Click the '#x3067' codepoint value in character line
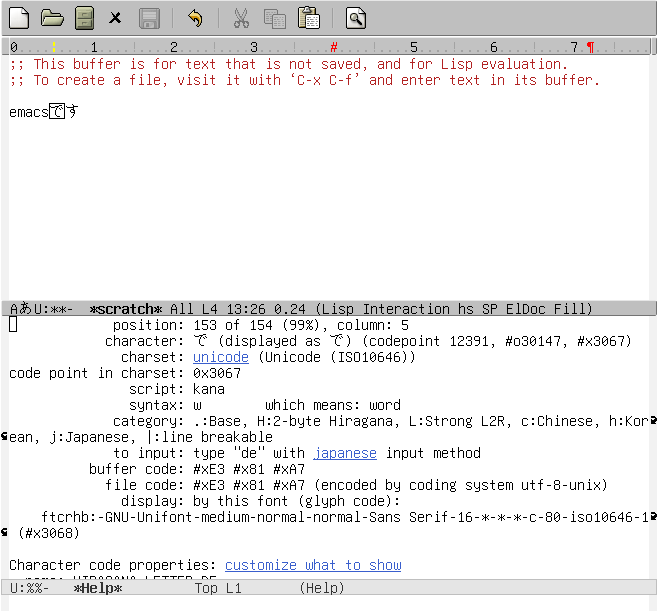Screen dimensions: 658x612 point(601,341)
